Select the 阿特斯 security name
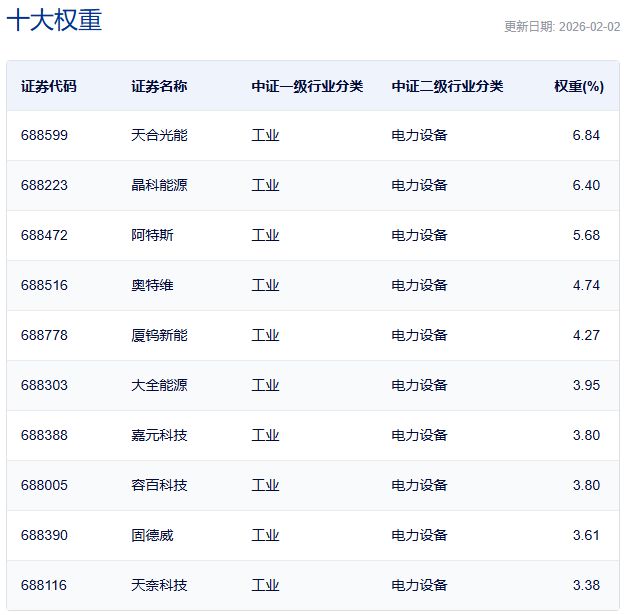 coord(151,235)
